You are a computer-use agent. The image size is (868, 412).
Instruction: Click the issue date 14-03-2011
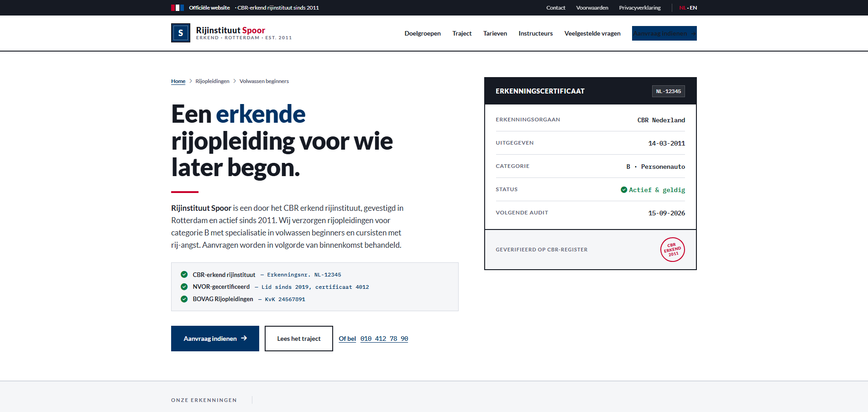666,143
